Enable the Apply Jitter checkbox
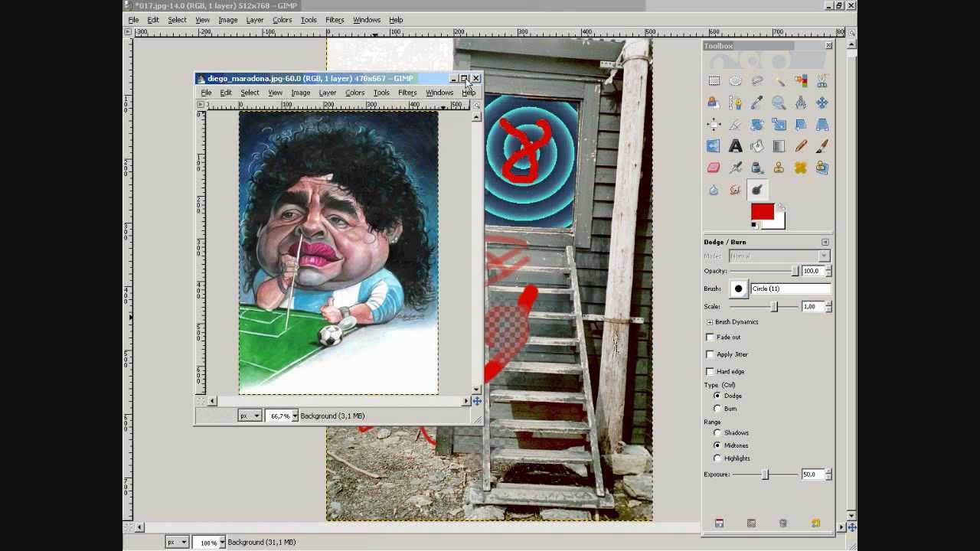 tap(710, 354)
